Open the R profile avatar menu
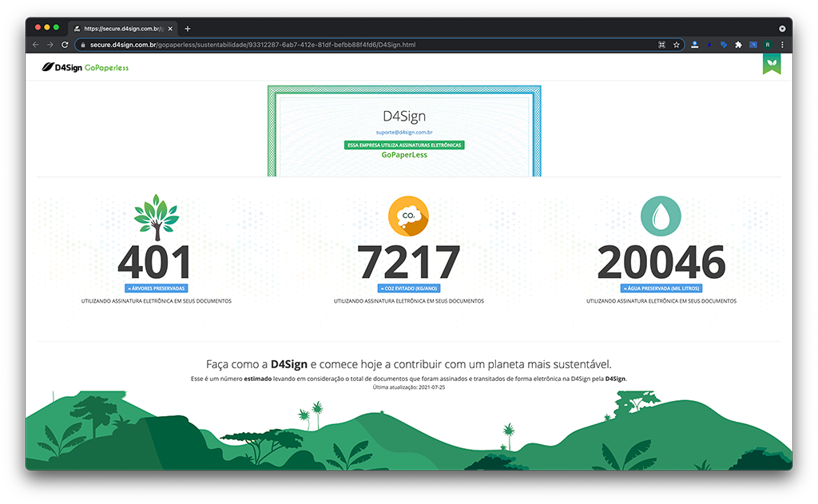The height and width of the screenshot is (504, 818). coord(768,45)
